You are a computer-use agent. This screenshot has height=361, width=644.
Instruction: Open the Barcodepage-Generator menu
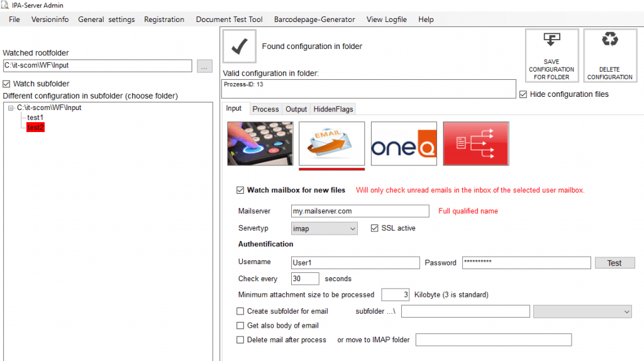click(314, 19)
